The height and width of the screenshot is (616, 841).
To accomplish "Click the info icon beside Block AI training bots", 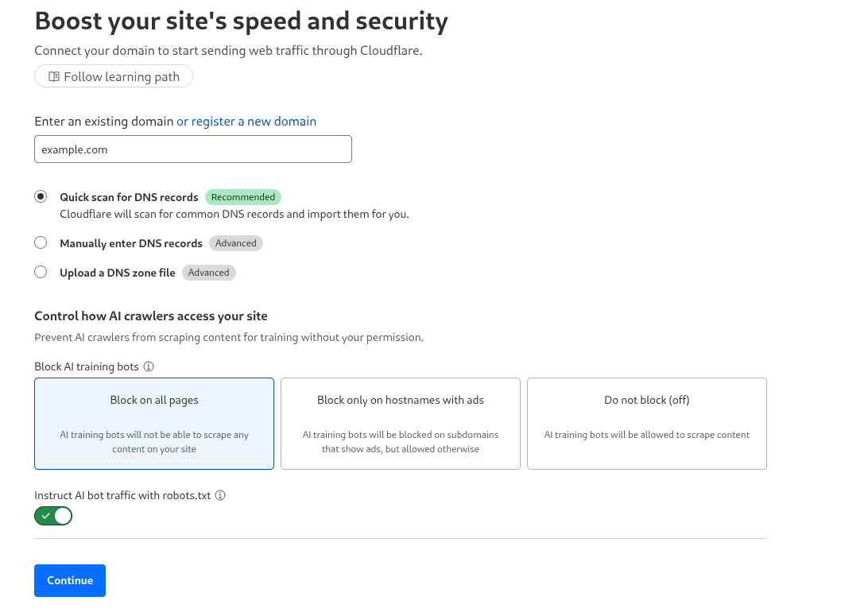I will [149, 366].
